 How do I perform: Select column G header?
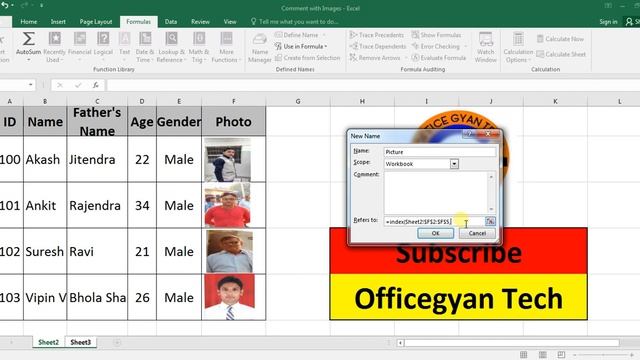[298, 101]
